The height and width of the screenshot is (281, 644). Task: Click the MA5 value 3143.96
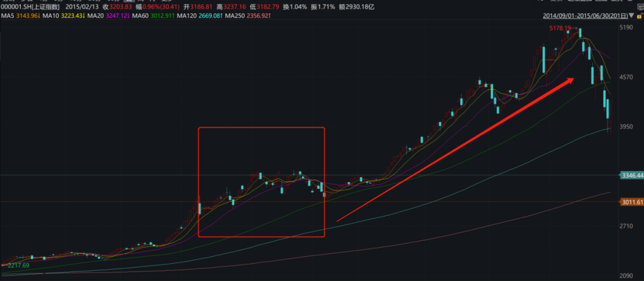tap(27, 16)
